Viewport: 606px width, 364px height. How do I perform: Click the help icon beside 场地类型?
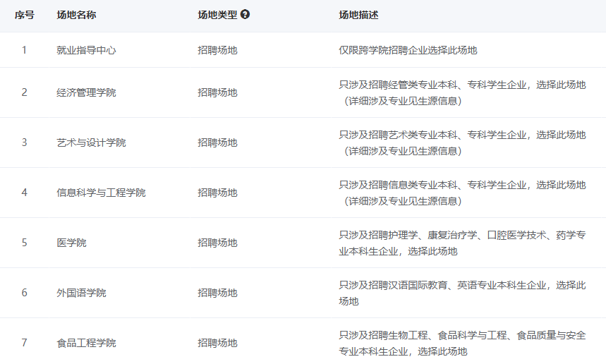tap(245, 15)
